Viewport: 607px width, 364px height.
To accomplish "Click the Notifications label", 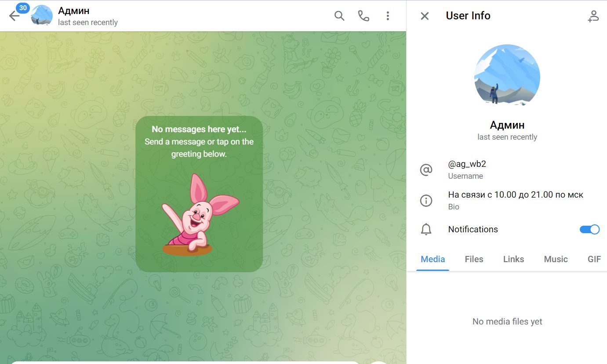I will tap(473, 229).
